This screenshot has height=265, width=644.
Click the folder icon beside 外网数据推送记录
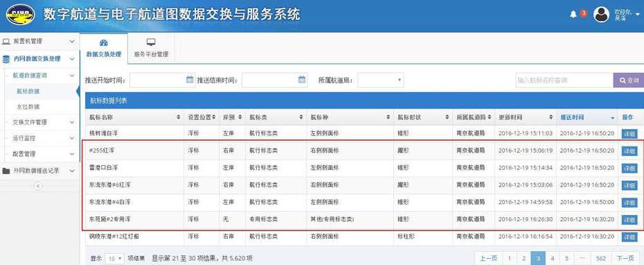click(x=6, y=171)
